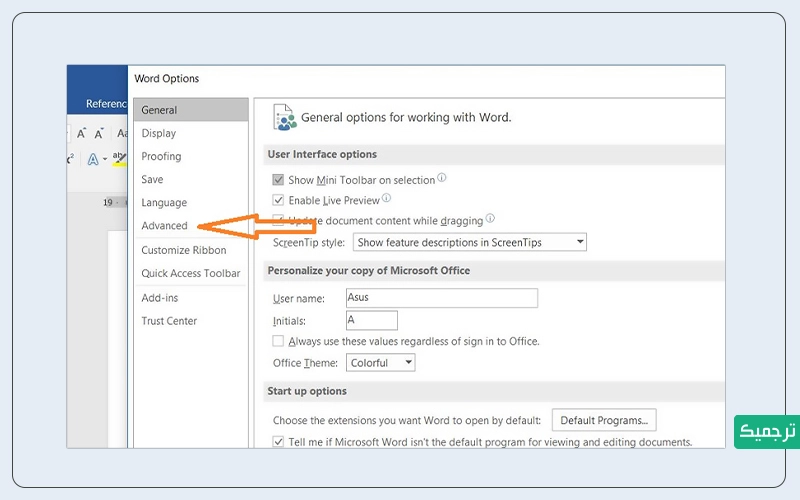Click the General options header icon
Image resolution: width=800 pixels, height=500 pixels.
(x=284, y=117)
